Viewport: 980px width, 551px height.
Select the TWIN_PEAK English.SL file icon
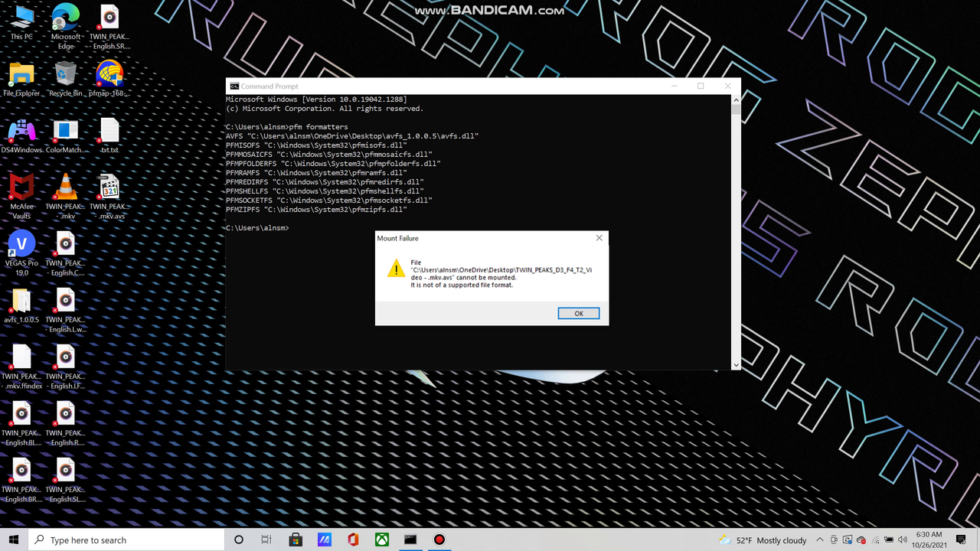tap(66, 480)
